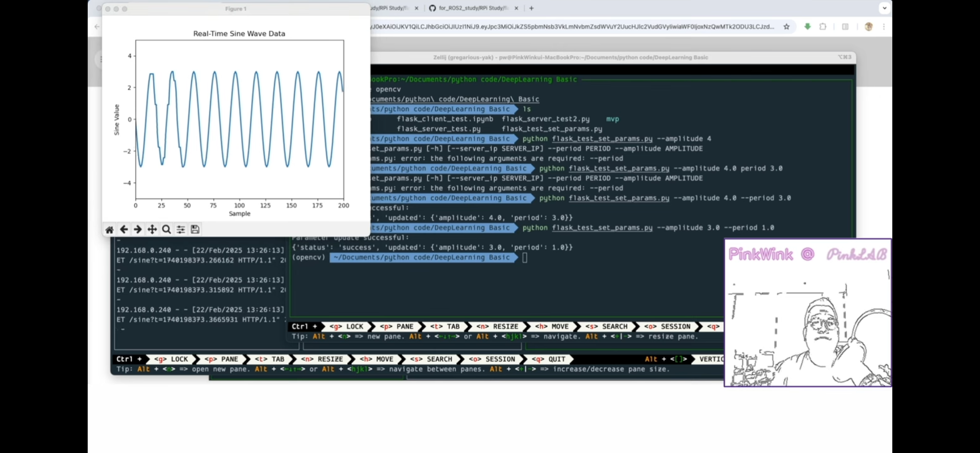
Task: Click the command with --amplitude 3.0 --period 1.0
Action: 648,228
